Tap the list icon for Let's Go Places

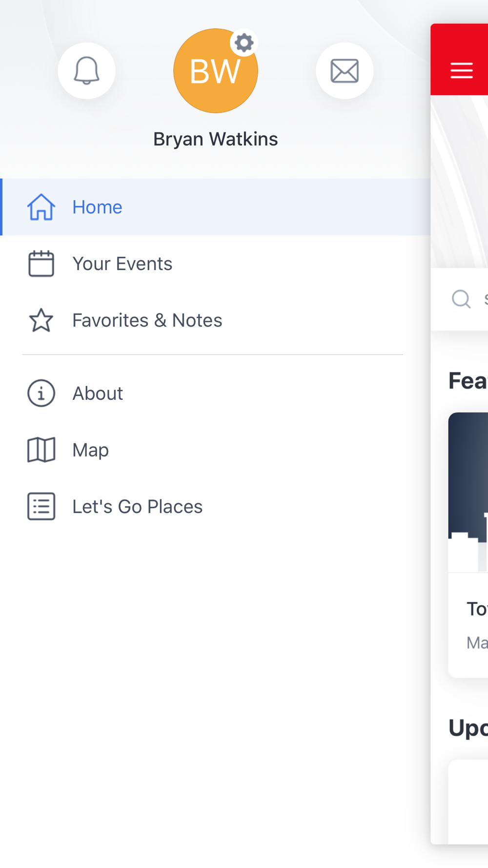(41, 506)
